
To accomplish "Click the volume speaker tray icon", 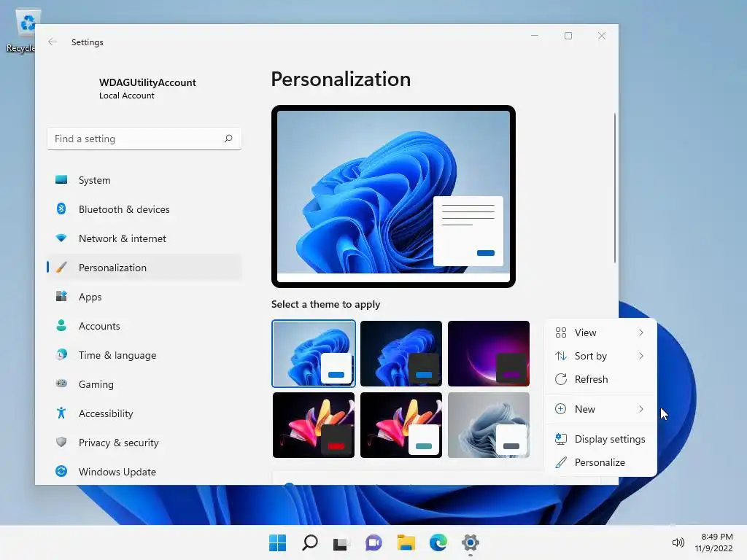I will (678, 542).
